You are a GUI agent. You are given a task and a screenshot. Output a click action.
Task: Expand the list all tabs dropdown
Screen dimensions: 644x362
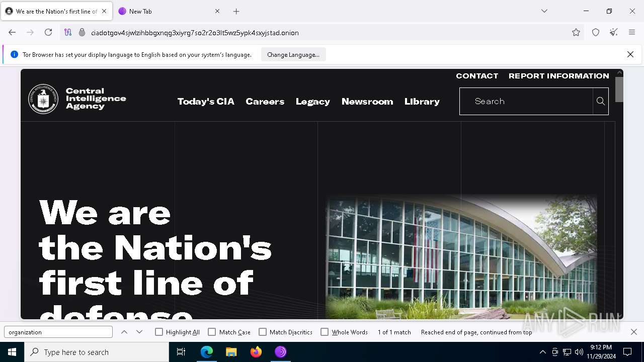544,11
